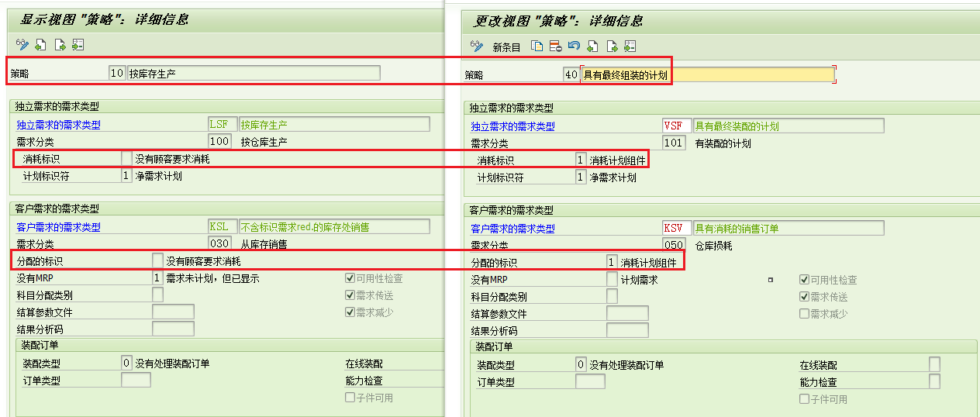
Task: Go to next entry in left window
Action: (x=59, y=45)
